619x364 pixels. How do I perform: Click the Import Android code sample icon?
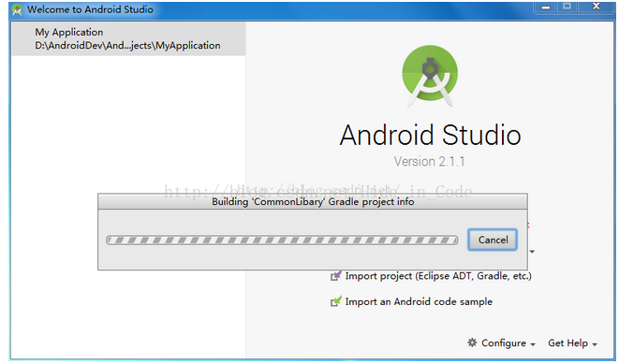336,301
